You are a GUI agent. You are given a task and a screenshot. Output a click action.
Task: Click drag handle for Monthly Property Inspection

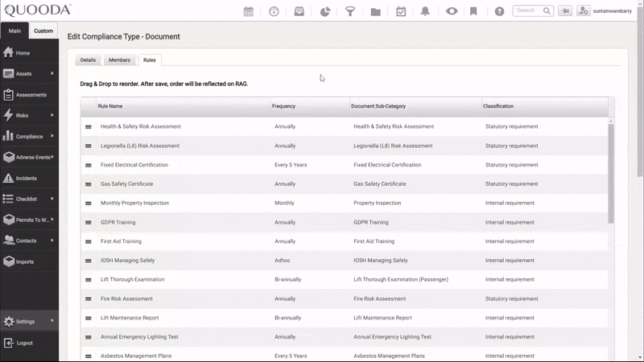pyautogui.click(x=89, y=204)
